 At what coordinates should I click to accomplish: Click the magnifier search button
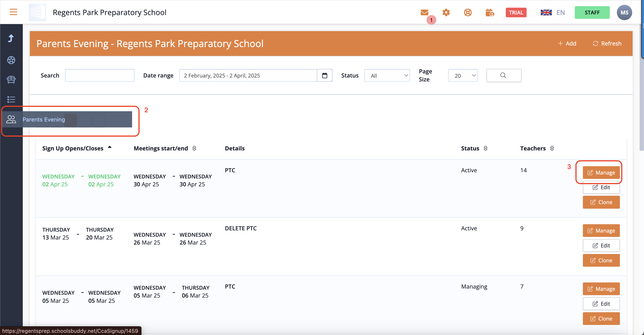(x=504, y=76)
